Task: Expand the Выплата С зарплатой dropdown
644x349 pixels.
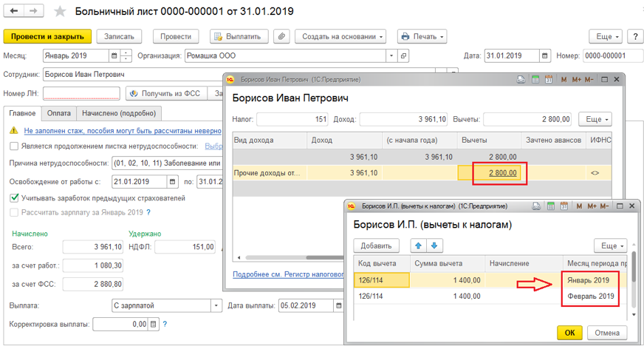Action: 216,306
